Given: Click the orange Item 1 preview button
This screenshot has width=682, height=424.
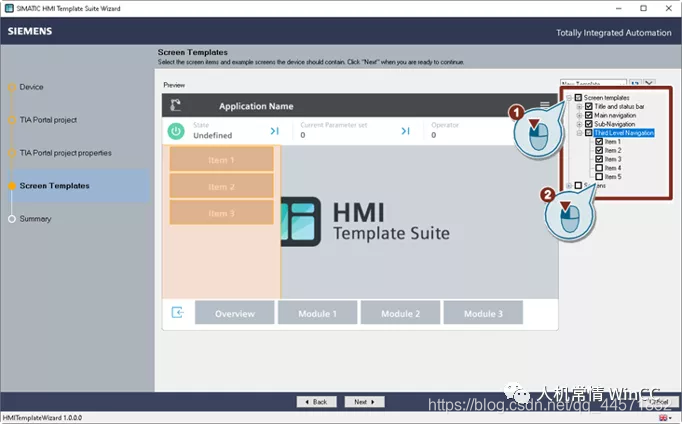Looking at the screenshot, I should 221,160.
